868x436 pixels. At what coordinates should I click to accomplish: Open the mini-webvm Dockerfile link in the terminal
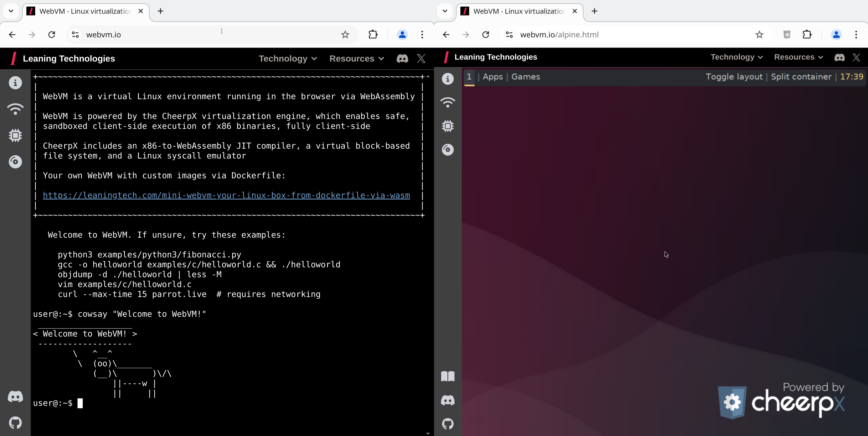pos(226,195)
